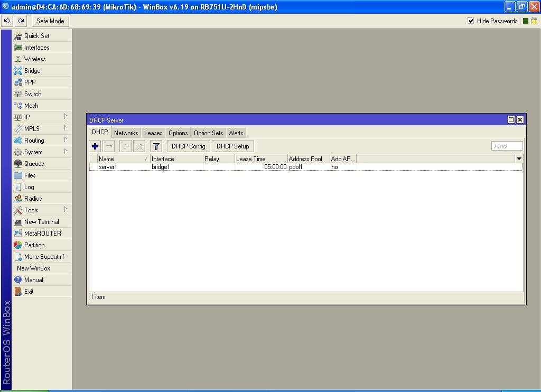Viewport: 541px width, 392px height.
Task: Switch to the Networks tab
Action: coord(126,133)
